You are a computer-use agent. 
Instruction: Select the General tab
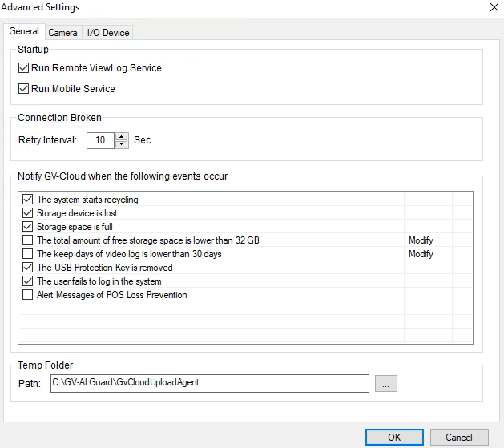(24, 32)
